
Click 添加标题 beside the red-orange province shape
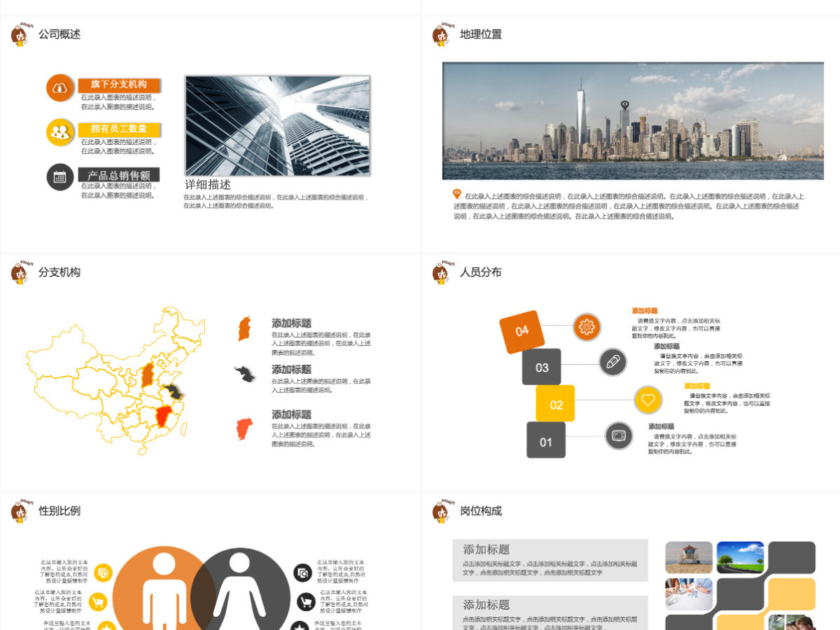[x=291, y=414]
